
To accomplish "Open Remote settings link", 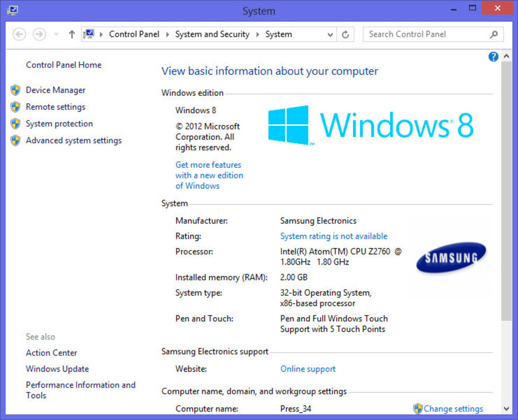I will 55,107.
